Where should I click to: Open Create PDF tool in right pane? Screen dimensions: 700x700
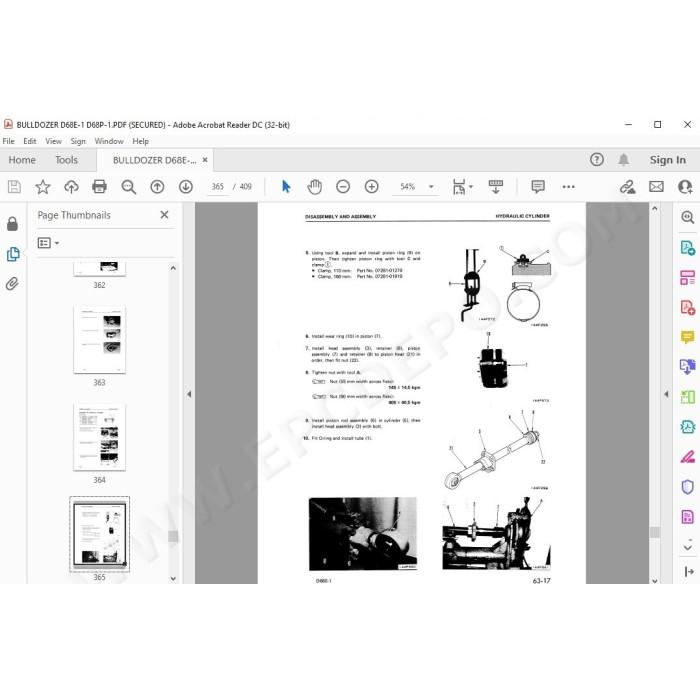tap(688, 307)
